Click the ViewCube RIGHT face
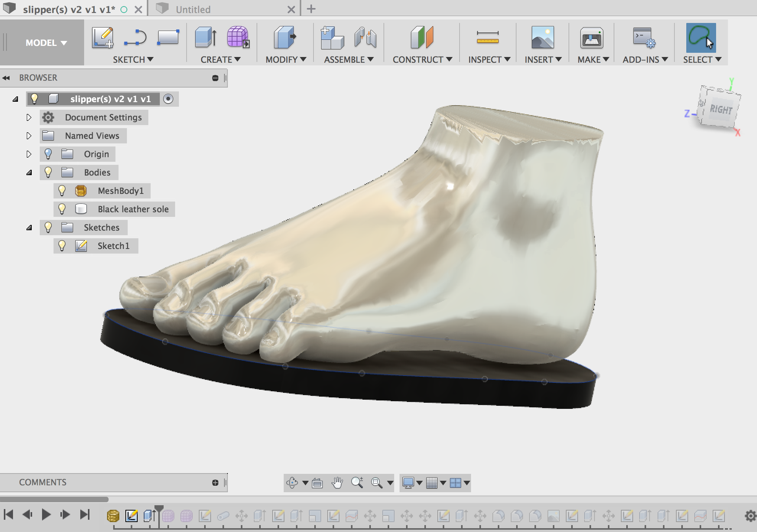The image size is (757, 532). point(721,110)
